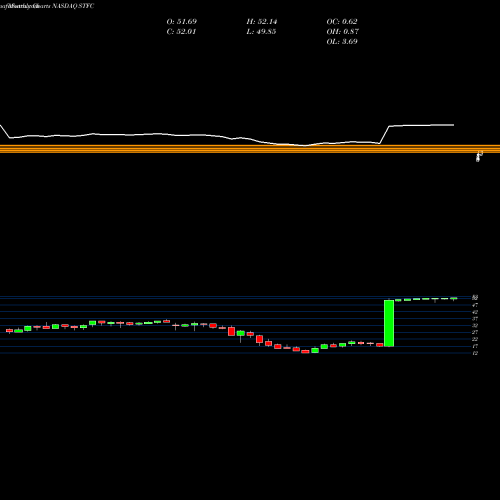Viewport: 500px width, 500px height.
Task: Select the tall green breakout candle
Action: click(389, 323)
